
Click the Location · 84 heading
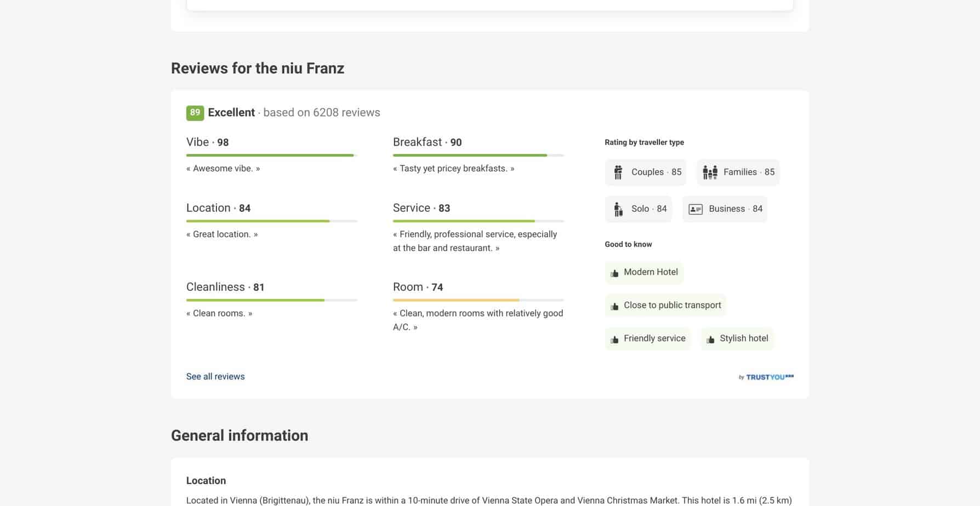pyautogui.click(x=219, y=208)
